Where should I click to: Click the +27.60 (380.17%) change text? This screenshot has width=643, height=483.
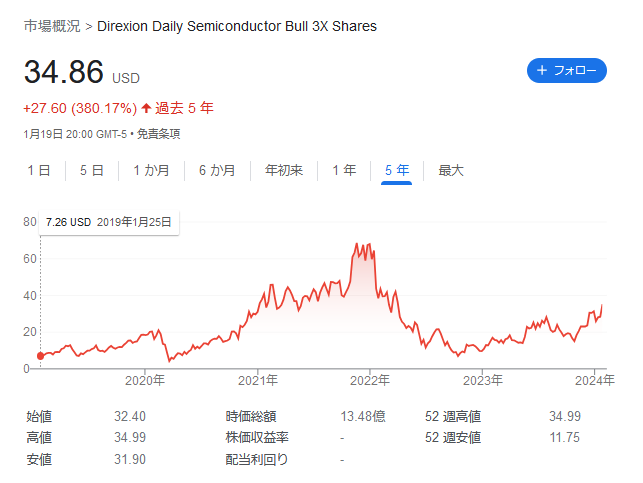coord(80,108)
